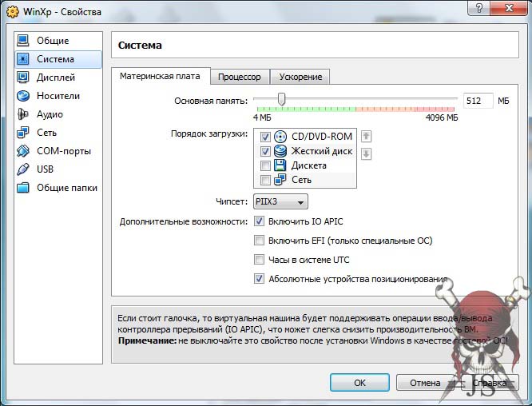Select COM-порты in the settings list
532x406 pixels.
pos(58,151)
